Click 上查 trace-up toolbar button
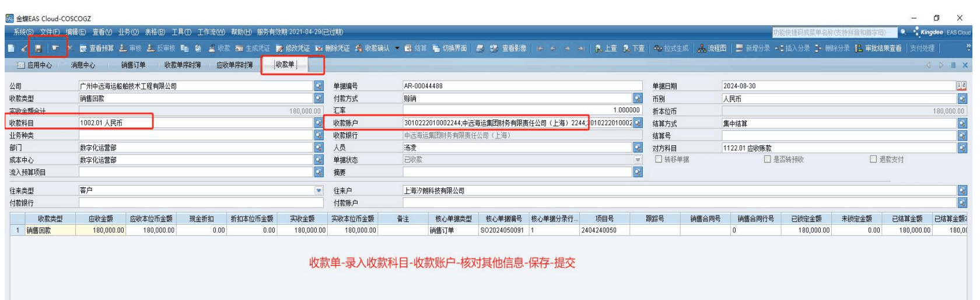980x300 pixels. tap(606, 48)
